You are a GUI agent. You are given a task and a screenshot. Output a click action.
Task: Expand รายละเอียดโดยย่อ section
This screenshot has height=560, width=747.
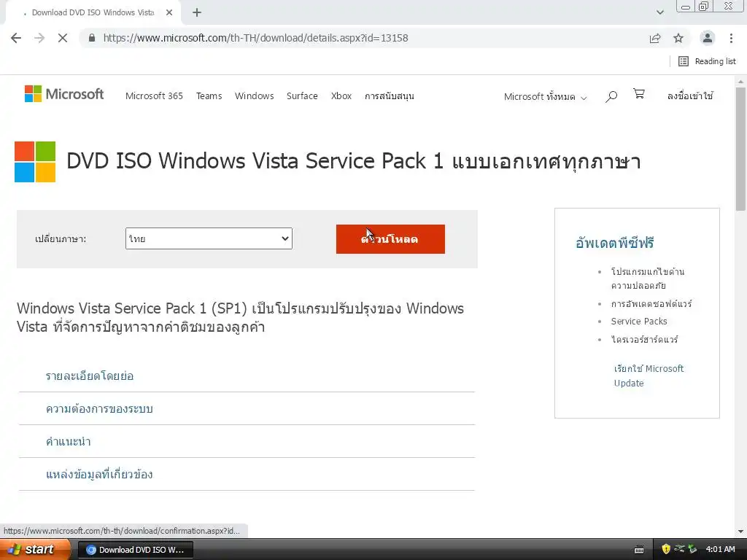coord(90,376)
